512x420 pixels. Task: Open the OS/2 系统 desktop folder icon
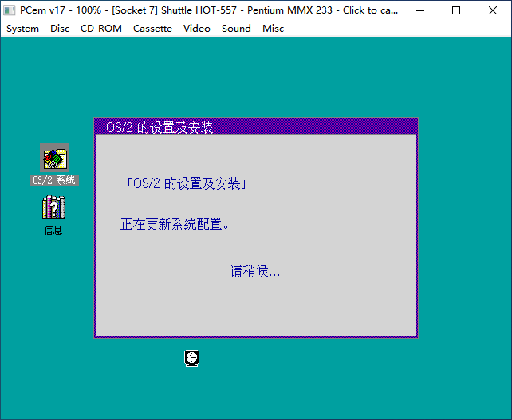point(54,158)
